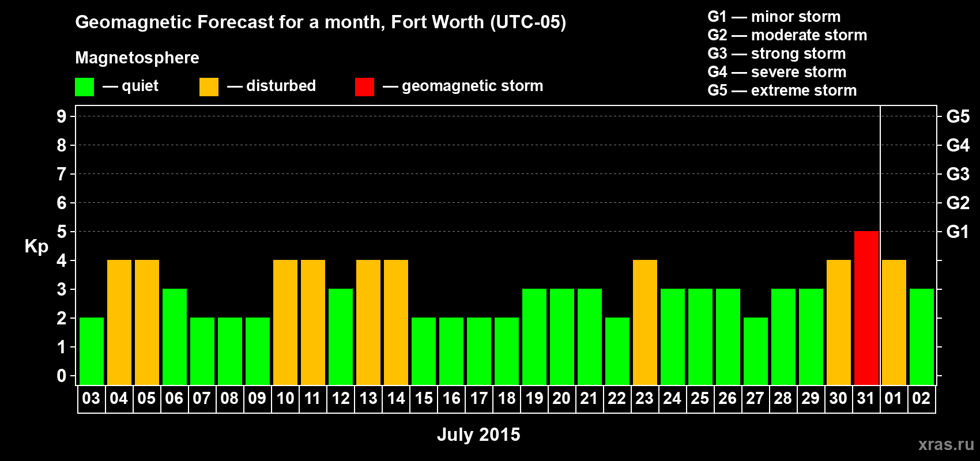
Task: Click the date label 22
Action: 617,399
